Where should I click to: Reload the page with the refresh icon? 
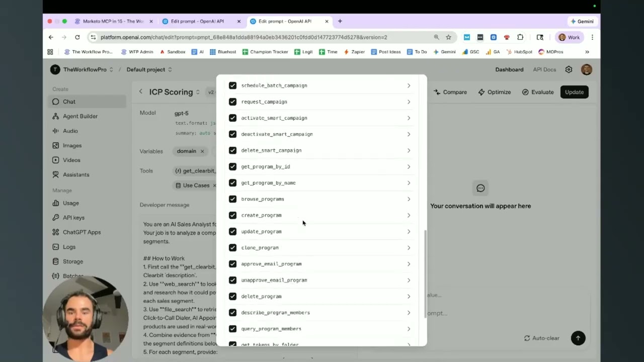(x=77, y=37)
